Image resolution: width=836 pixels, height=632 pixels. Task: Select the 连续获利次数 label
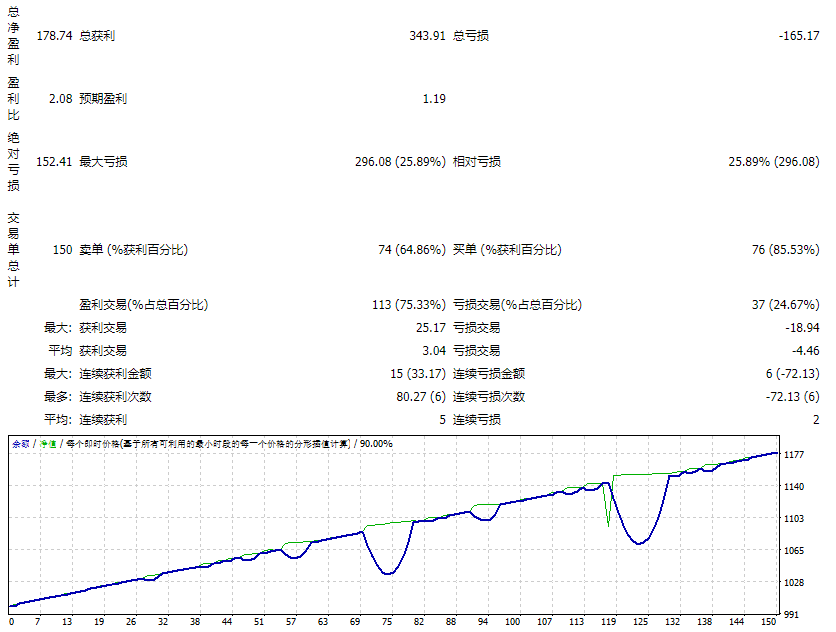115,397
